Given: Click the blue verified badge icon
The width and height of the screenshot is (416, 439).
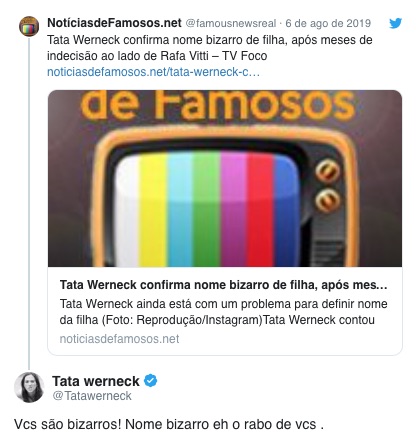Looking at the screenshot, I should [151, 380].
